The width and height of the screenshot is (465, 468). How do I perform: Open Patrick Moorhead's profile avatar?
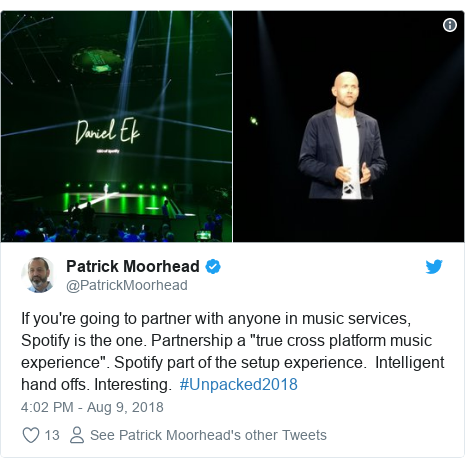point(37,275)
